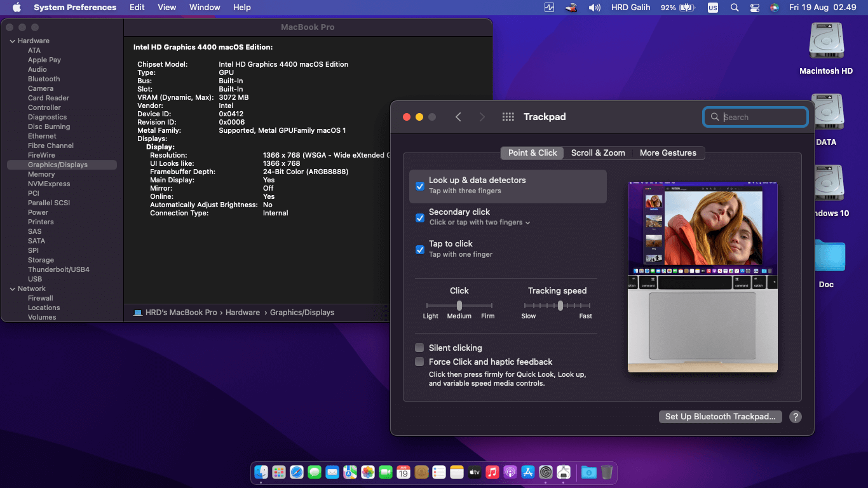Image resolution: width=868 pixels, height=488 pixels.
Task: Click trackpad gesture preview video
Action: click(703, 277)
